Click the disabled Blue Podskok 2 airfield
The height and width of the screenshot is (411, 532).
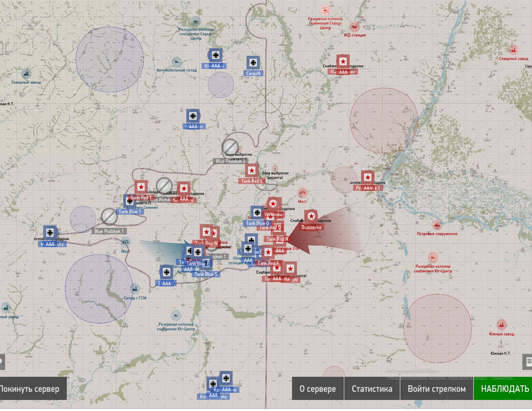pyautogui.click(x=230, y=147)
